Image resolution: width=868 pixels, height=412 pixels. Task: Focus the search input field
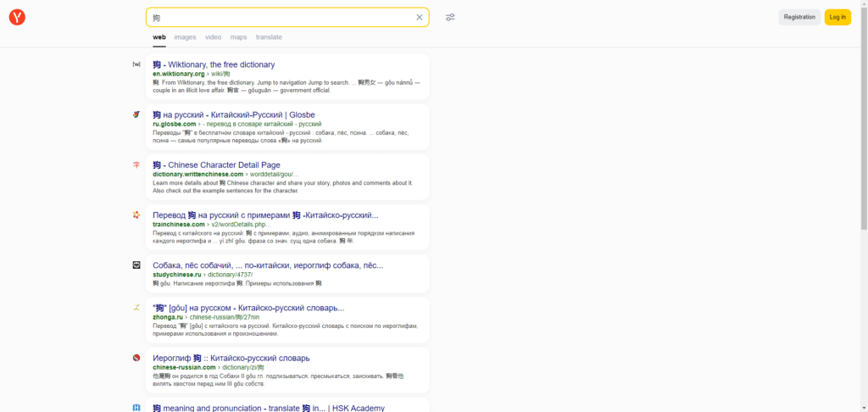[x=282, y=17]
